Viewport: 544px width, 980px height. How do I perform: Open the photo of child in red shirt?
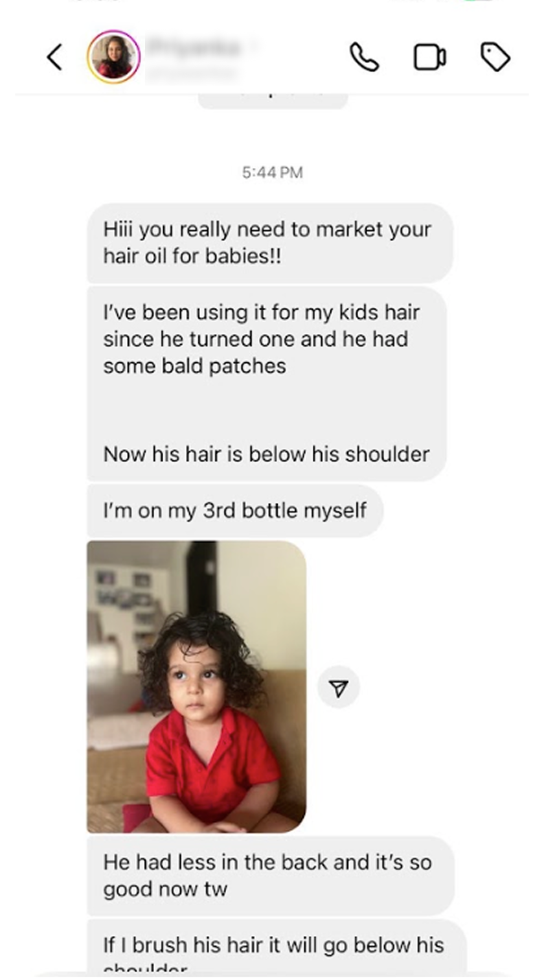[x=197, y=686]
